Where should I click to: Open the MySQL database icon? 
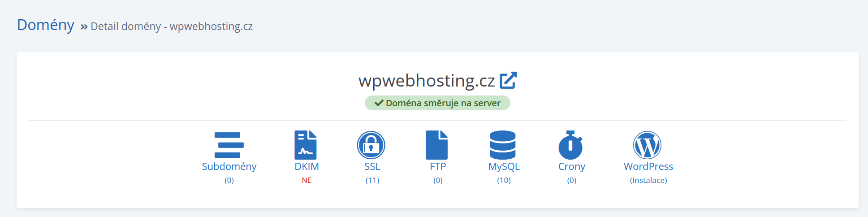[503, 145]
